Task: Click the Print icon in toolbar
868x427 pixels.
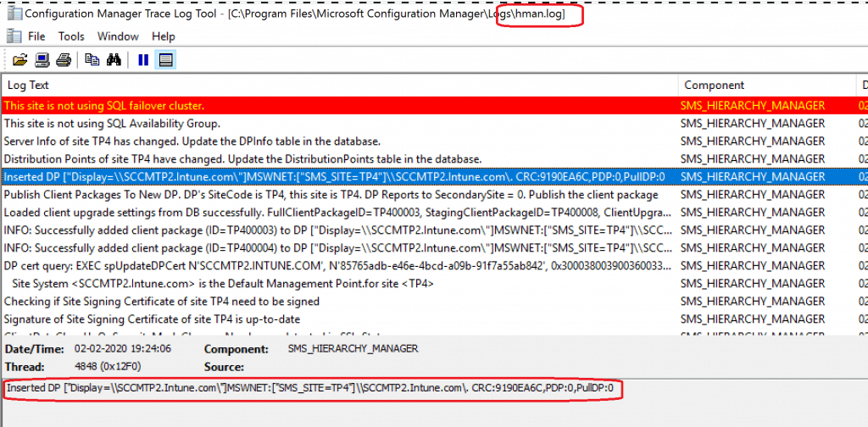Action: [x=64, y=60]
